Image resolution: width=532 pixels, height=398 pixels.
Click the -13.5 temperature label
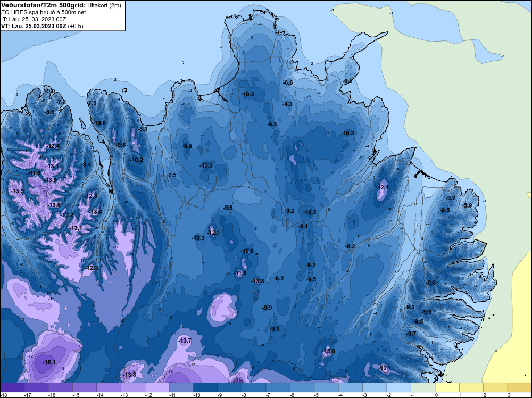[18, 191]
